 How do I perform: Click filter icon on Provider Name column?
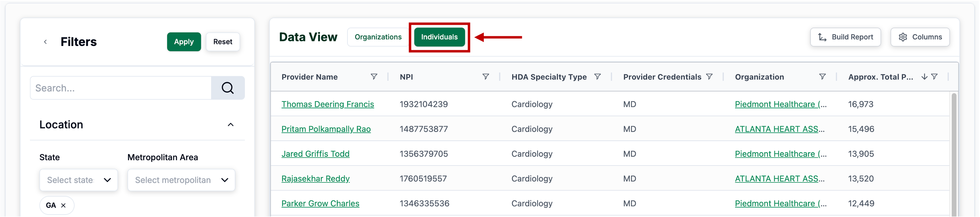tap(374, 77)
